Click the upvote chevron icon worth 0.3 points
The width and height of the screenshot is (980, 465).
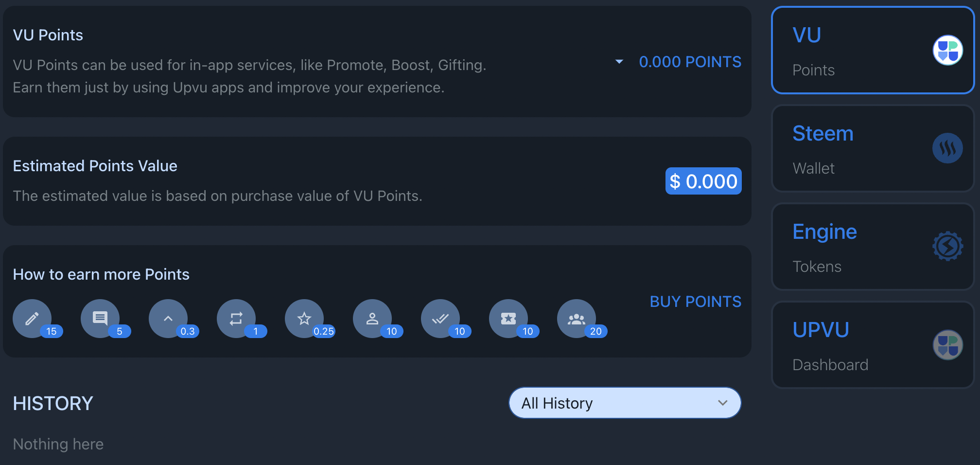coord(168,319)
